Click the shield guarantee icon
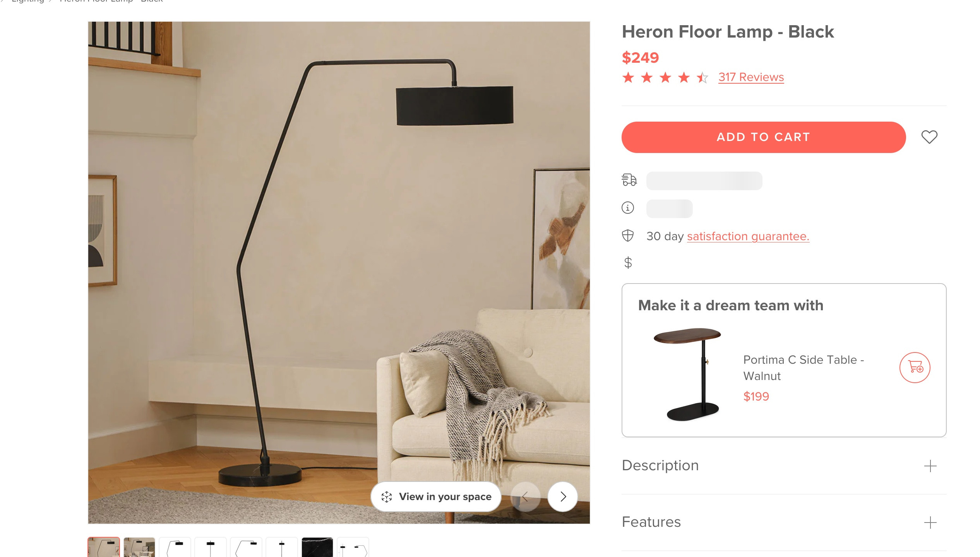The image size is (980, 557). click(628, 236)
